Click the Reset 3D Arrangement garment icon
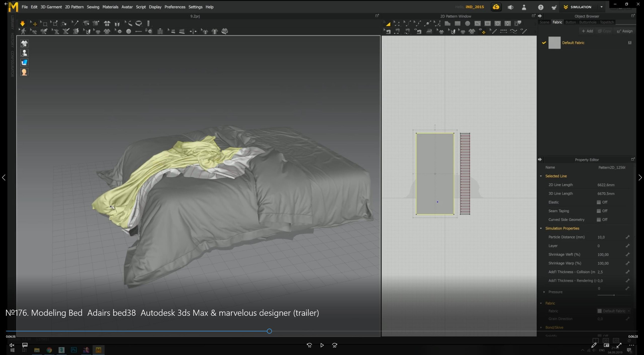644x355 pixels. click(x=107, y=23)
